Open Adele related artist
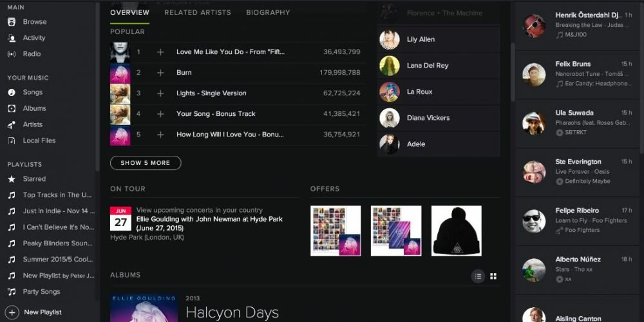Image resolution: width=644 pixels, height=322 pixels. click(x=438, y=144)
